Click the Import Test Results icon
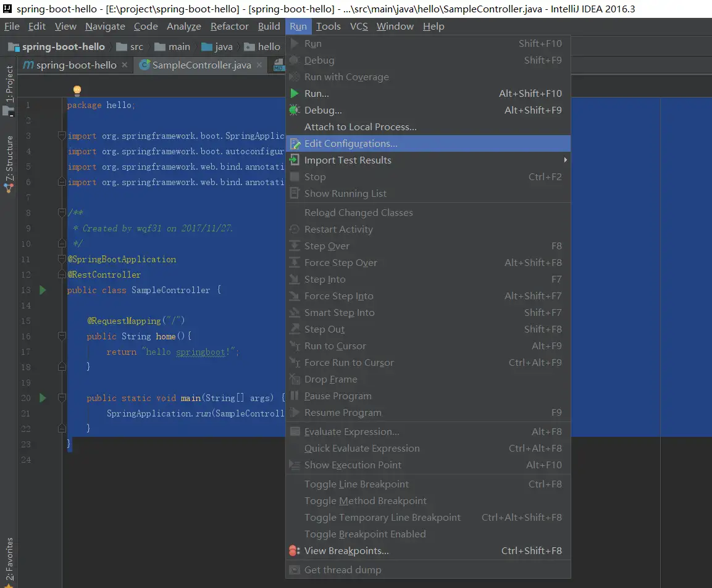 [x=295, y=160]
